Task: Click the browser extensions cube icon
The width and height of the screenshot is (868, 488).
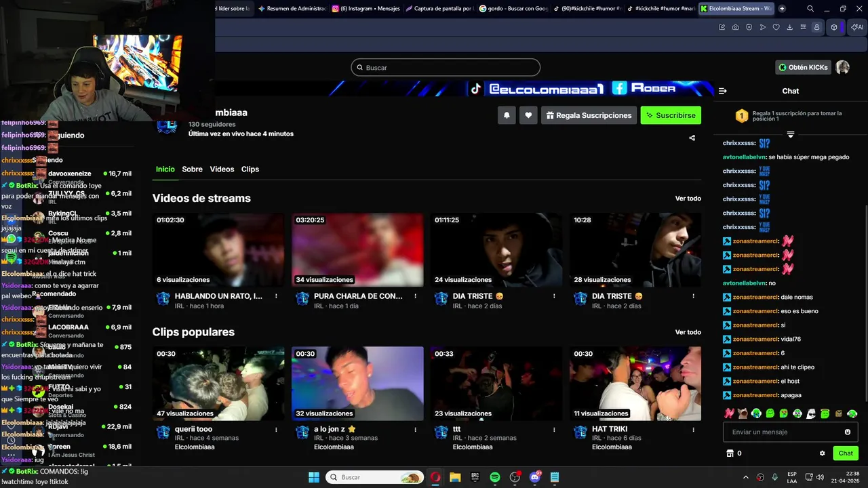Action: [x=834, y=27]
